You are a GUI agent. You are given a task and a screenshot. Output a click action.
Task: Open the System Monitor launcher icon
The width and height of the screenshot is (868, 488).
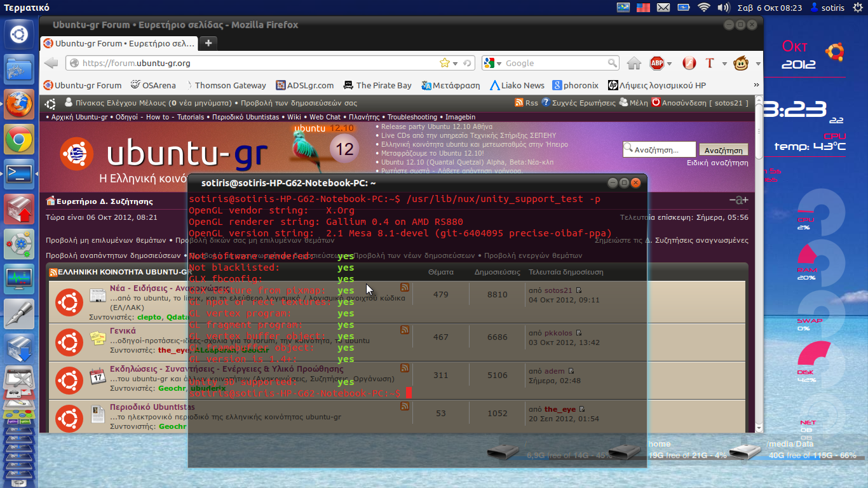coord(18,279)
